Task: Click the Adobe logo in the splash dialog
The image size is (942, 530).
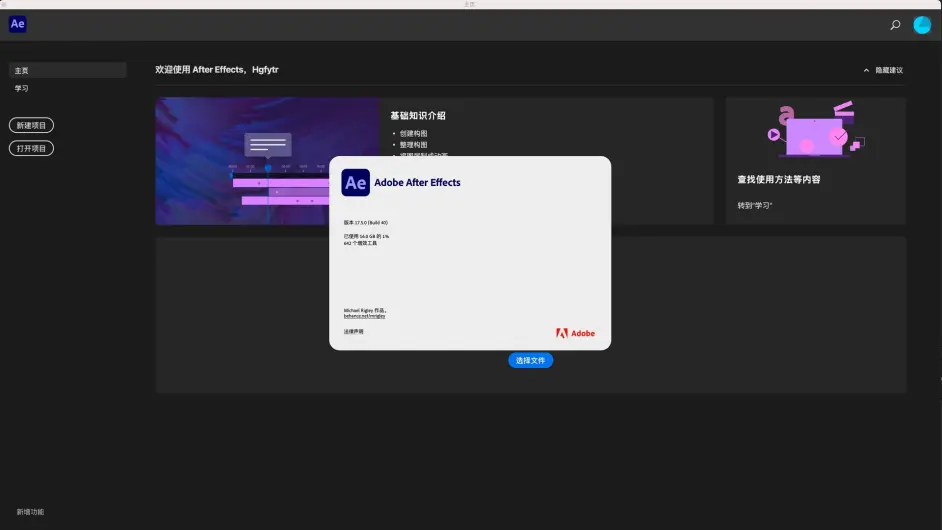Action: (575, 333)
